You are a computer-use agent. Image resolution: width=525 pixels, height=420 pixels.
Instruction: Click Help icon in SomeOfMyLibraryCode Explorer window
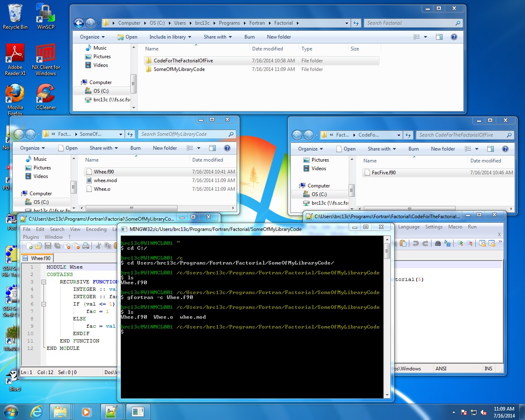click(227, 148)
